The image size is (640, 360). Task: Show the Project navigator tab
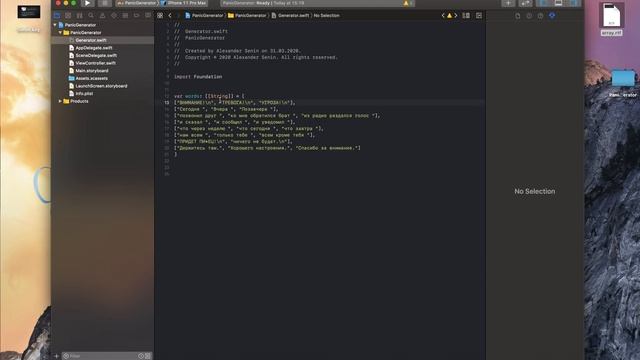point(57,15)
